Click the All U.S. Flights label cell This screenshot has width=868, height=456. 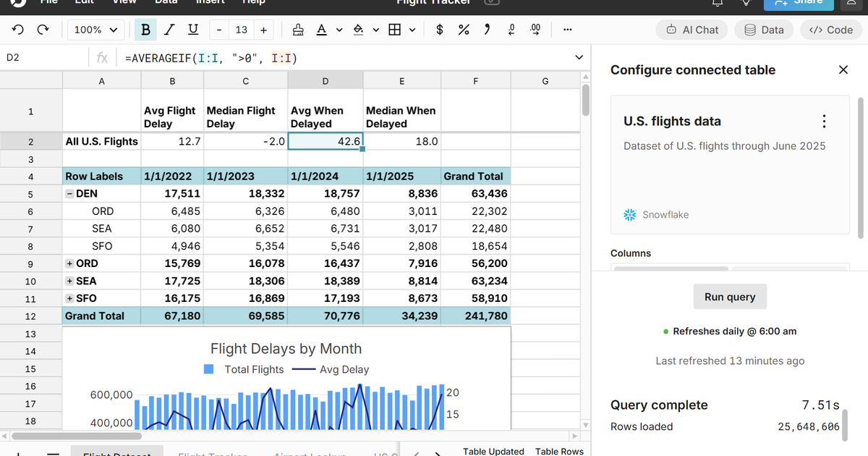click(x=101, y=141)
